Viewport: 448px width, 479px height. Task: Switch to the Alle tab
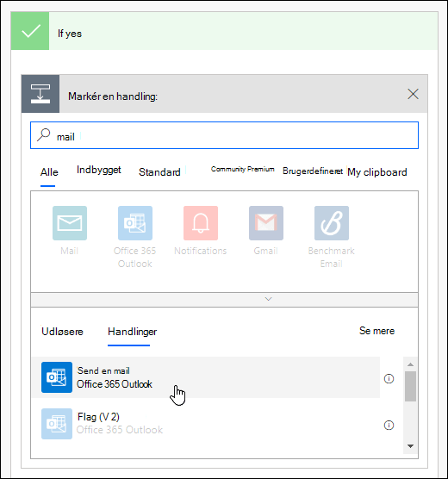pos(49,172)
